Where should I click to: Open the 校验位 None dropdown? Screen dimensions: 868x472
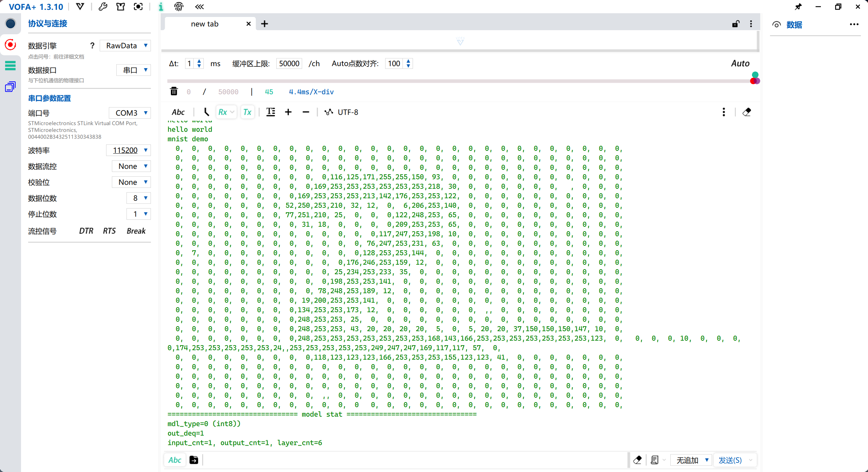click(x=131, y=182)
